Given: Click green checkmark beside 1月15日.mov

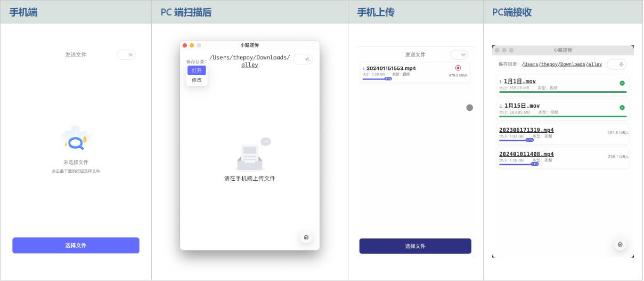Looking at the screenshot, I should click(622, 108).
